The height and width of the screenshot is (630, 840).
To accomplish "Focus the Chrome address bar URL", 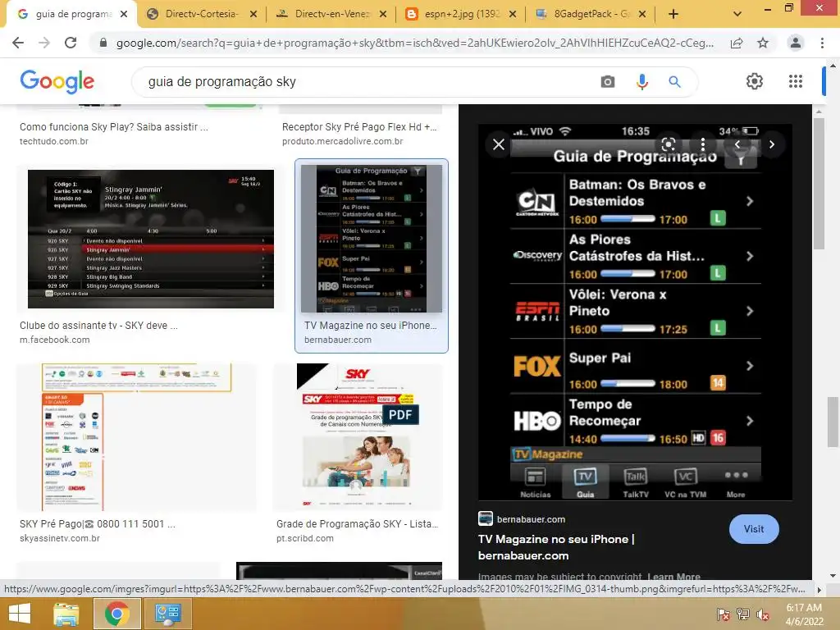I will pyautogui.click(x=414, y=43).
